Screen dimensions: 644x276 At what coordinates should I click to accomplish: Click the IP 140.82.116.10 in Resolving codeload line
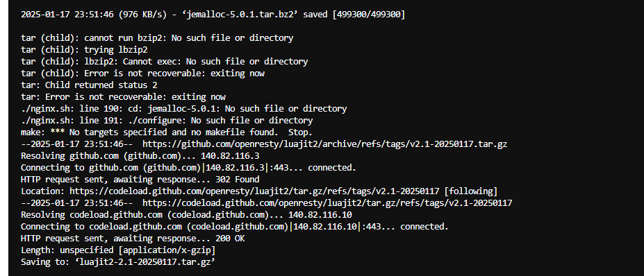point(320,215)
